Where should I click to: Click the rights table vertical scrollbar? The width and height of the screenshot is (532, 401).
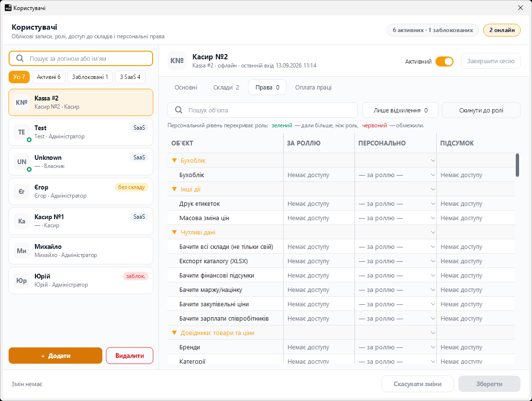(517, 165)
